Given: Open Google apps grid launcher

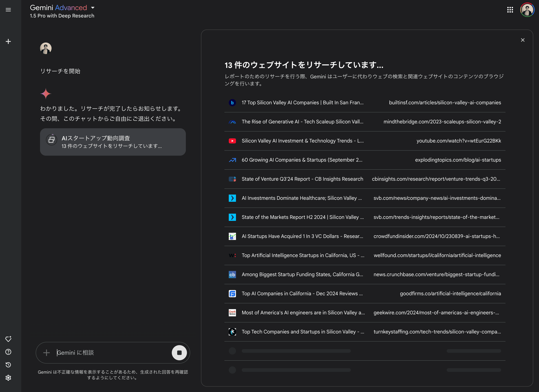Looking at the screenshot, I should point(510,10).
